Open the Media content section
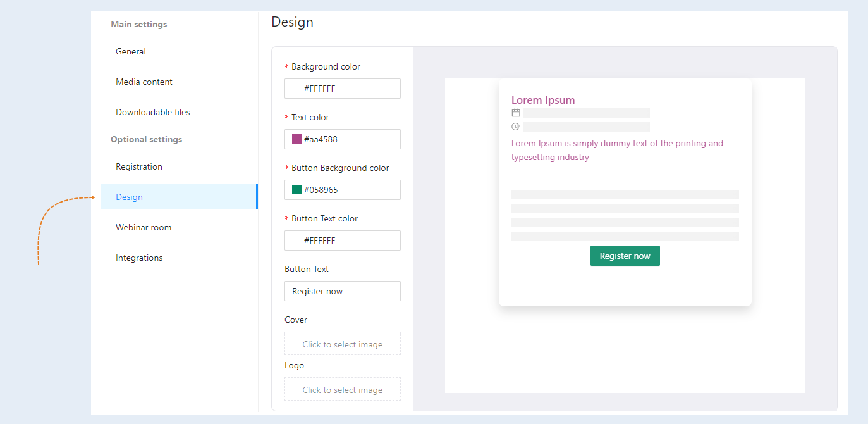Image resolution: width=868 pixels, height=424 pixels. pyautogui.click(x=179, y=82)
